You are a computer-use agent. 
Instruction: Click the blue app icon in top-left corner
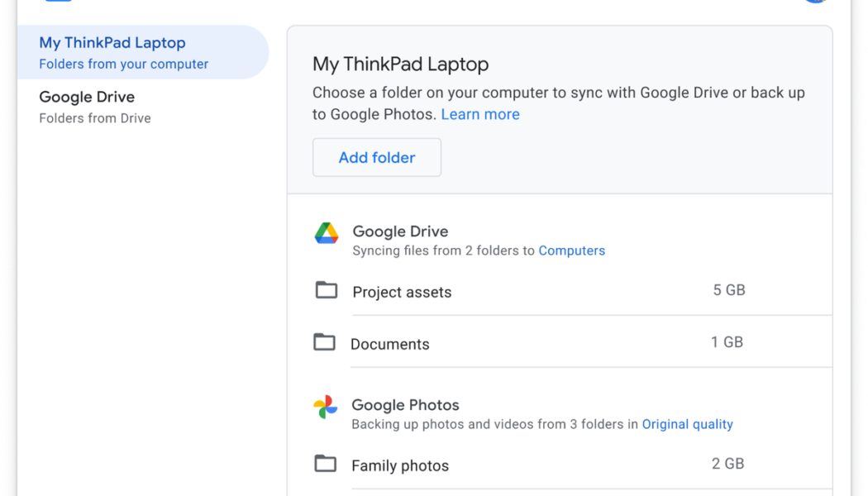58,0
